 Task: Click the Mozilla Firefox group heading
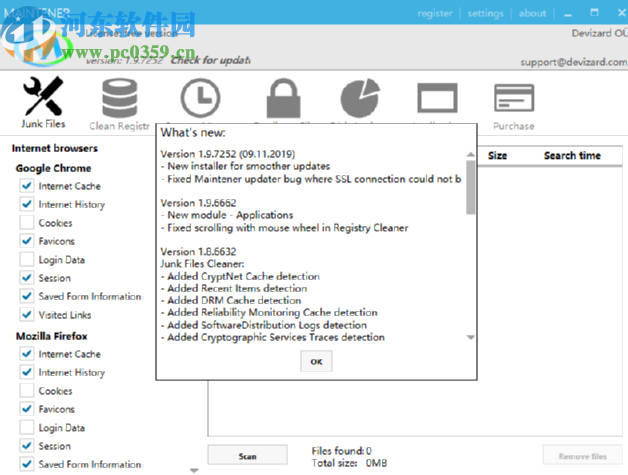[x=52, y=336]
